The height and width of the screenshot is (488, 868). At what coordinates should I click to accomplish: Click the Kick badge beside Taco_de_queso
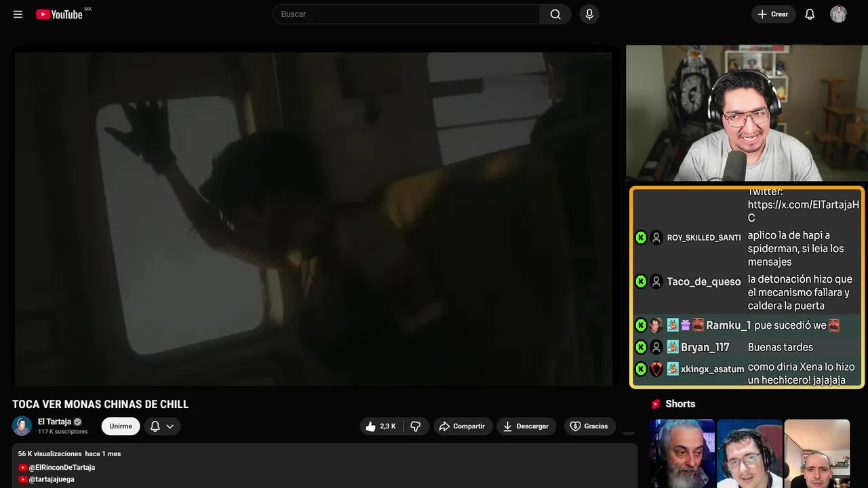[x=641, y=281]
